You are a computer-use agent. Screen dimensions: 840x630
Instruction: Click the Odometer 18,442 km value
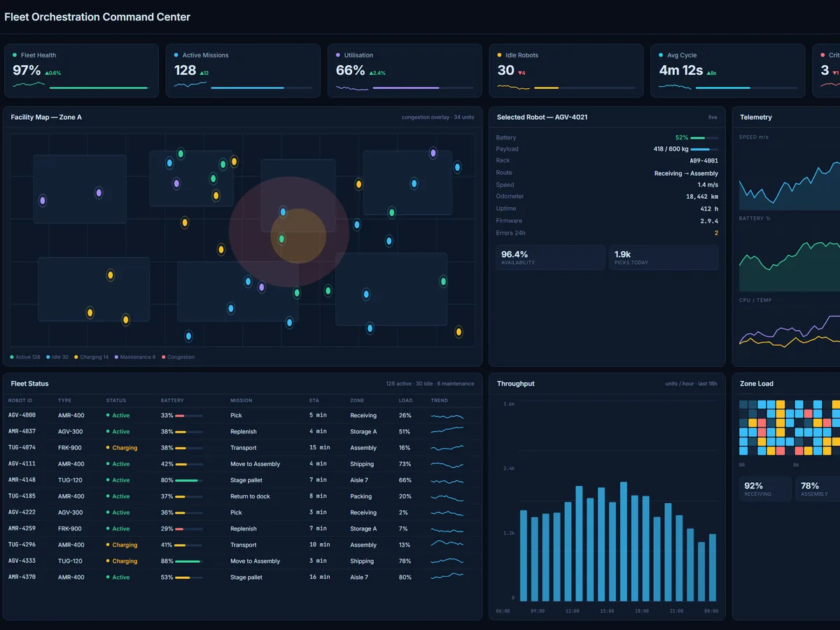point(702,197)
